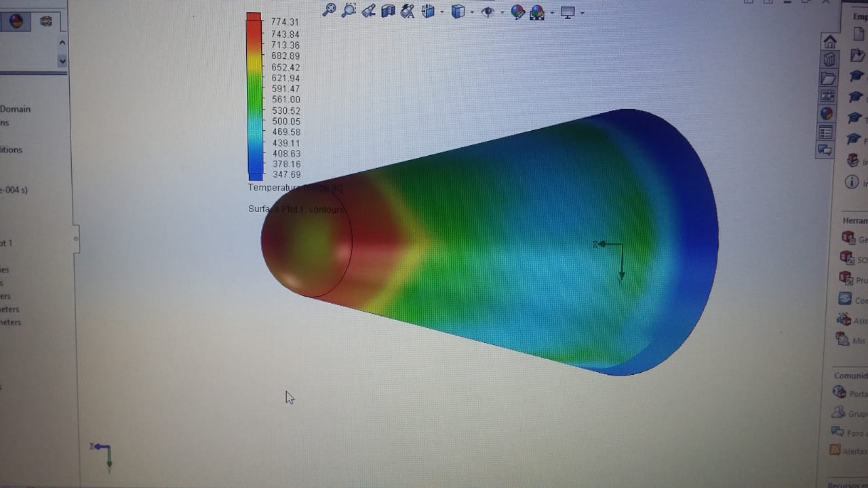Click the SolidWorks Resources home icon

[x=829, y=42]
